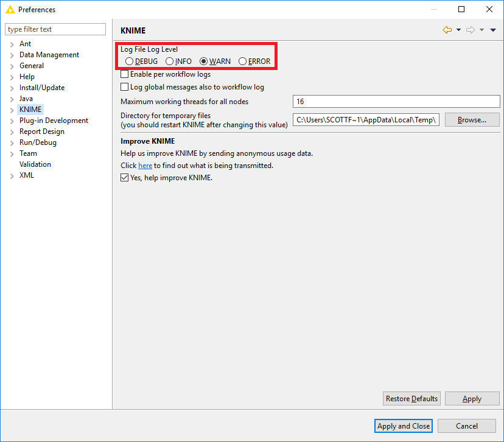Viewport: 504px width, 442px height.
Task: Close the Preferences window
Action: click(489, 9)
